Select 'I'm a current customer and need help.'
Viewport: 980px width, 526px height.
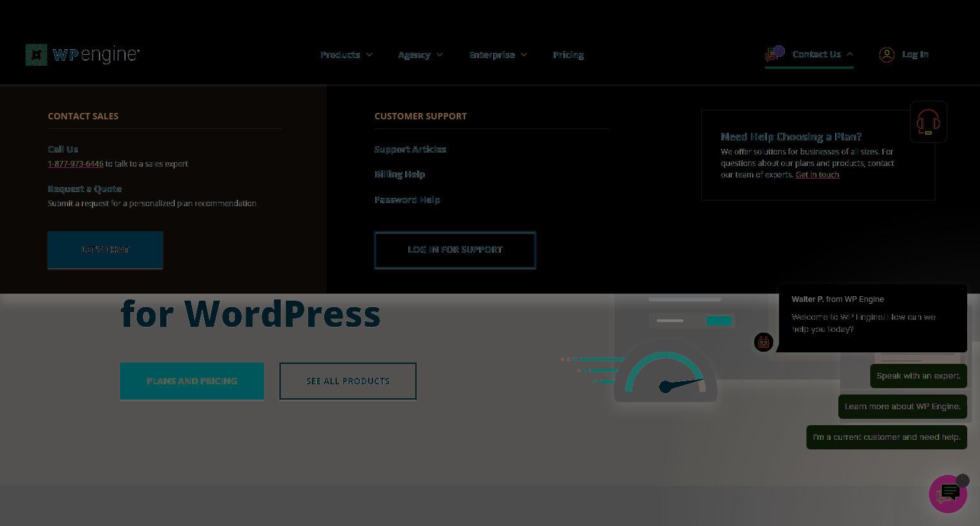pyautogui.click(x=887, y=437)
